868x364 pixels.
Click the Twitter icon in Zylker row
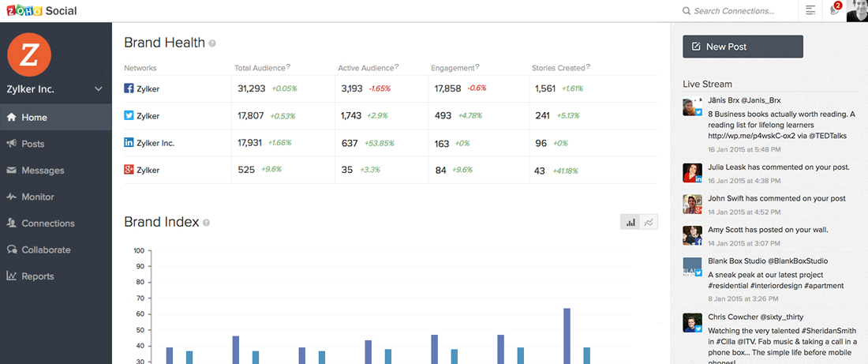click(129, 116)
